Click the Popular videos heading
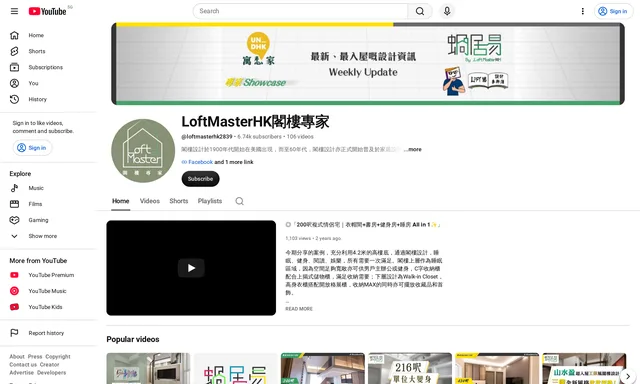This screenshot has width=640, height=384. pos(133,340)
